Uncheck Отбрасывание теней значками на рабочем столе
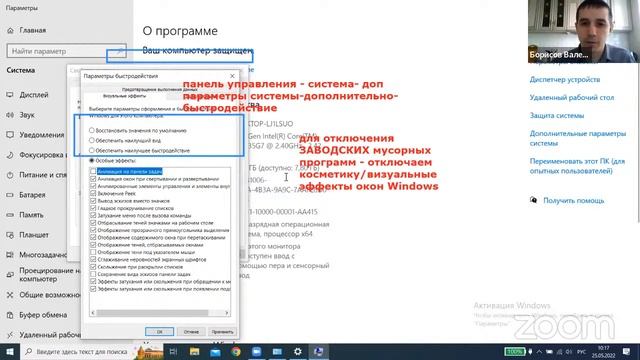 93,223
